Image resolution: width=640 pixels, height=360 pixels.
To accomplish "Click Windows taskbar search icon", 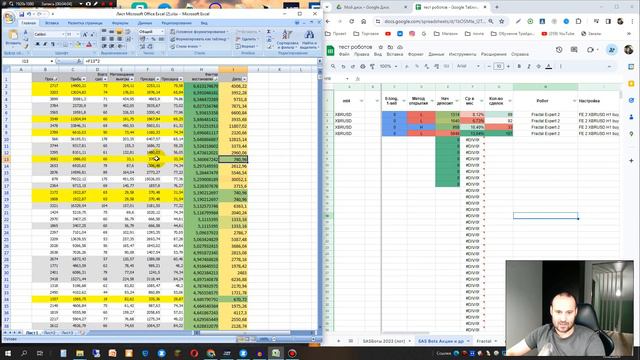I will (24, 353).
